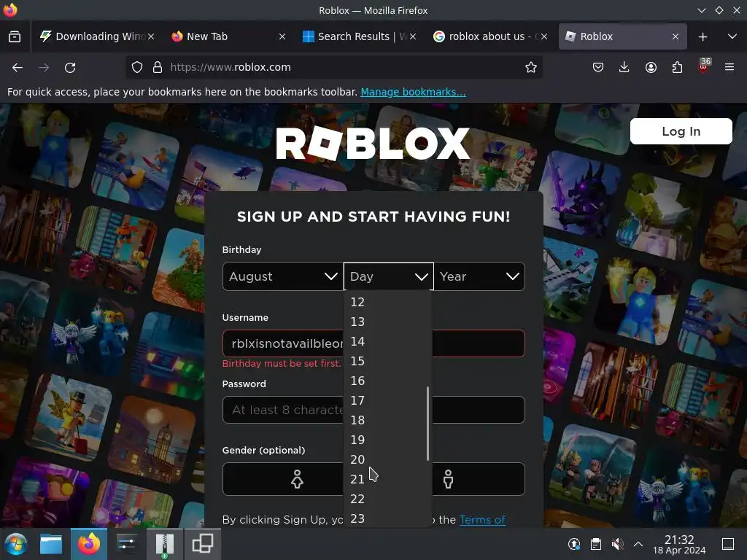Open the uBlock extension badge showing 36

(703, 65)
